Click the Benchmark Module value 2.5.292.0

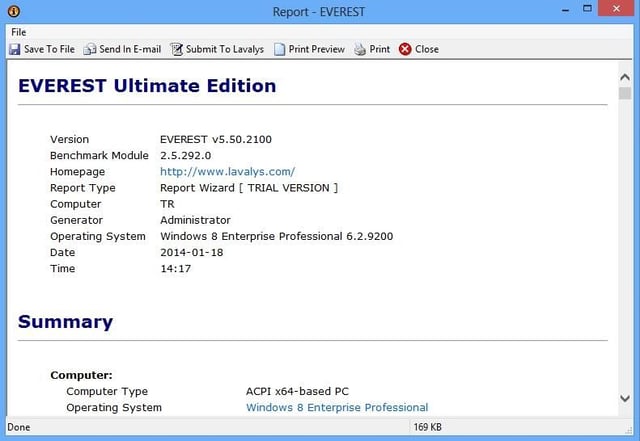pyautogui.click(x=186, y=156)
